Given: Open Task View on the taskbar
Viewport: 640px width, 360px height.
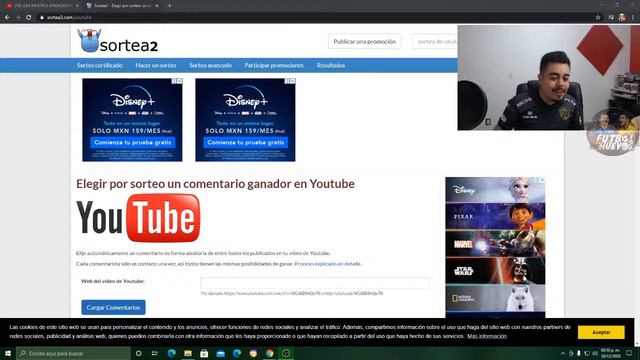Looking at the screenshot, I should [x=155, y=353].
